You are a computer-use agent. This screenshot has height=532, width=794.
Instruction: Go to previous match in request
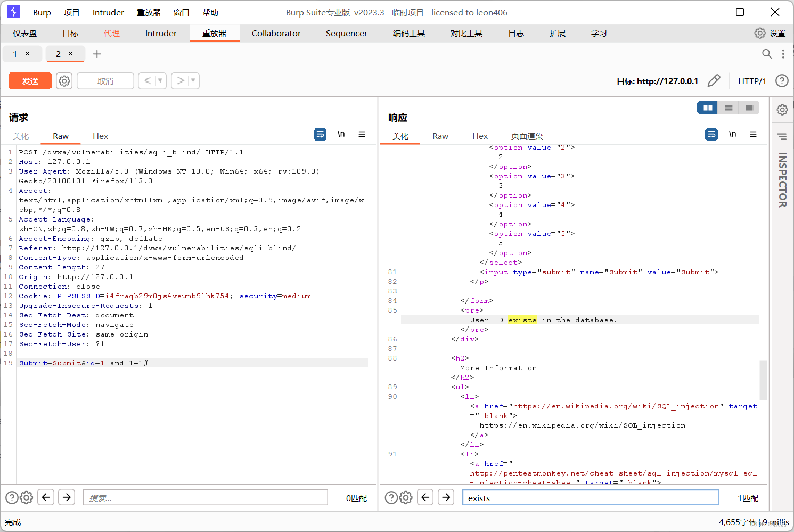pos(46,497)
